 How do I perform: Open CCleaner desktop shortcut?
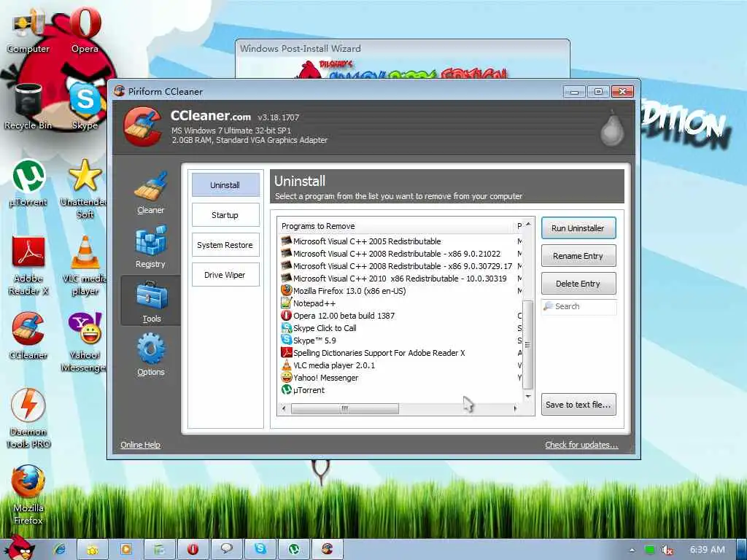coord(28,336)
